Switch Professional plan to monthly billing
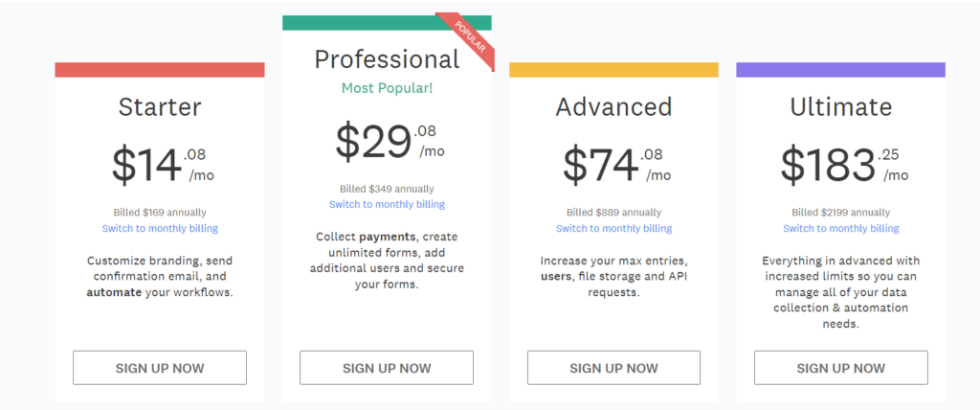980x410 pixels. click(x=387, y=205)
